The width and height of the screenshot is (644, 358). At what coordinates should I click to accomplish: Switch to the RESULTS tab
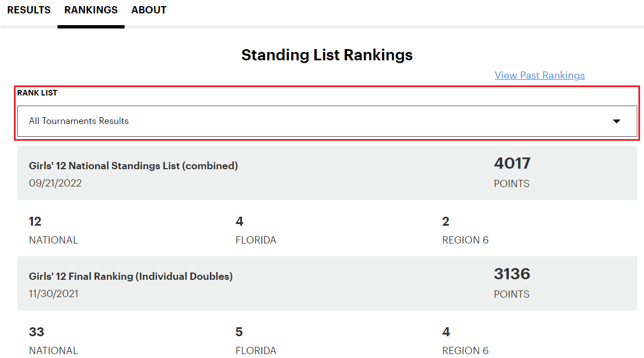point(28,10)
